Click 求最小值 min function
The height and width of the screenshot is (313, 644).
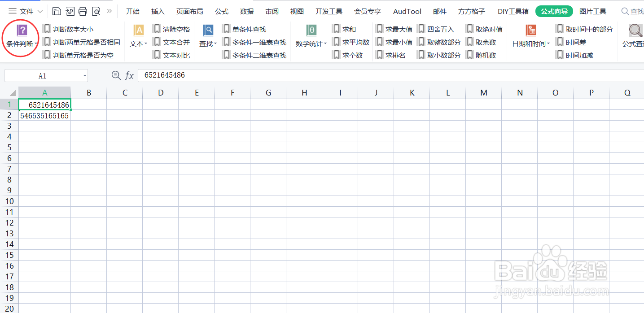[394, 42]
